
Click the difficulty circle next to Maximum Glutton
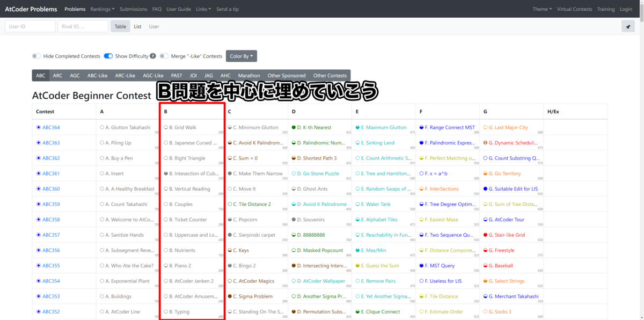click(357, 128)
